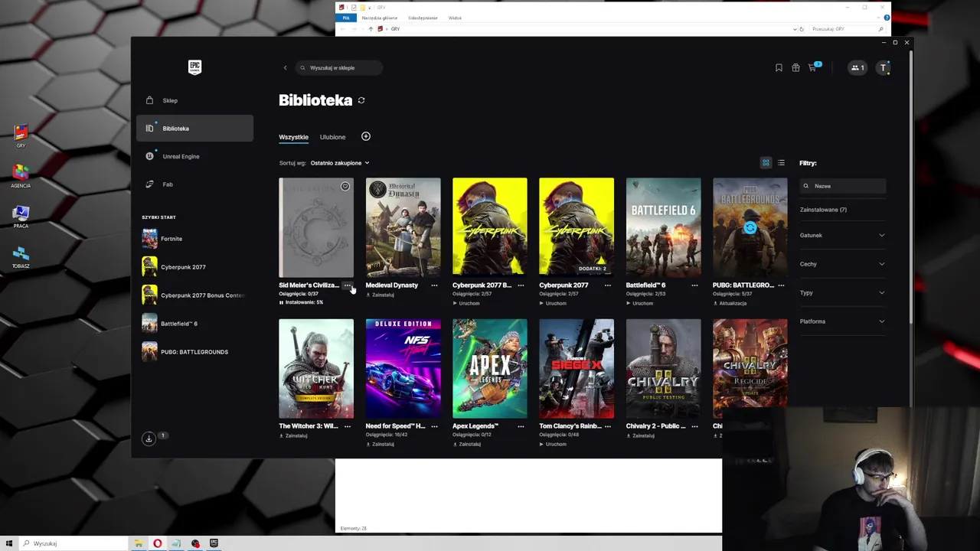Click the Nazwa filter search field
This screenshot has width=980, height=551.
pos(843,186)
